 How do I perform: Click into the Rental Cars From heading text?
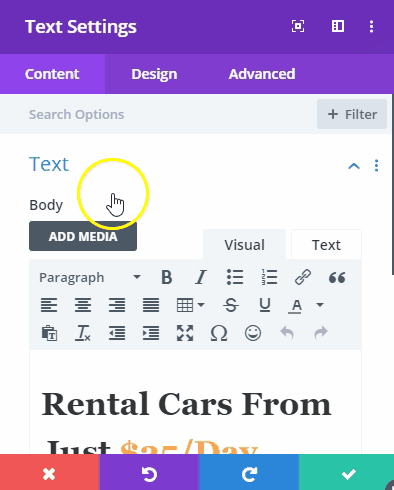coord(186,404)
